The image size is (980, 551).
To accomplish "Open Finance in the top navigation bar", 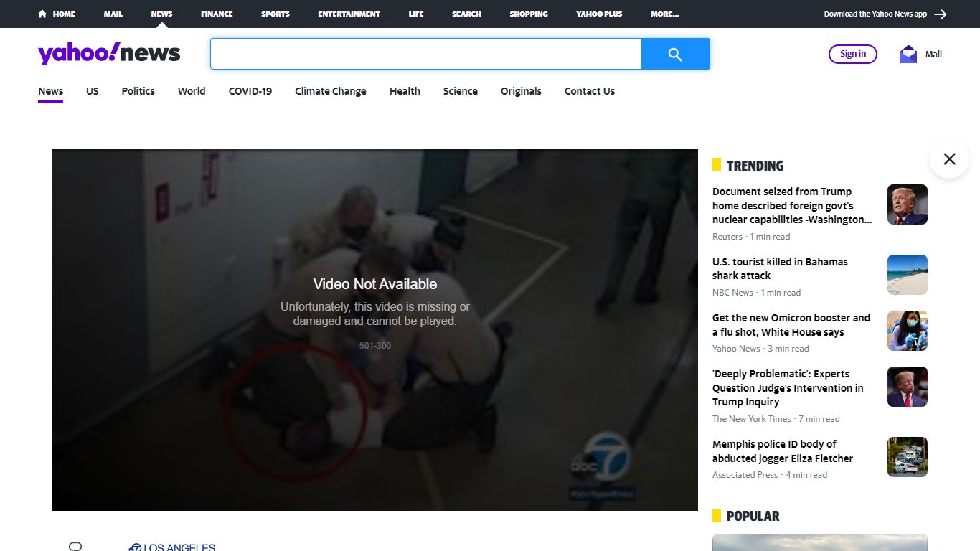I will coord(217,14).
